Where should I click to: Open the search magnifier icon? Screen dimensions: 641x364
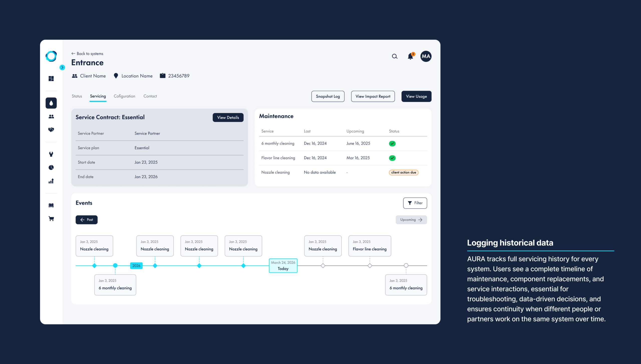pyautogui.click(x=394, y=56)
